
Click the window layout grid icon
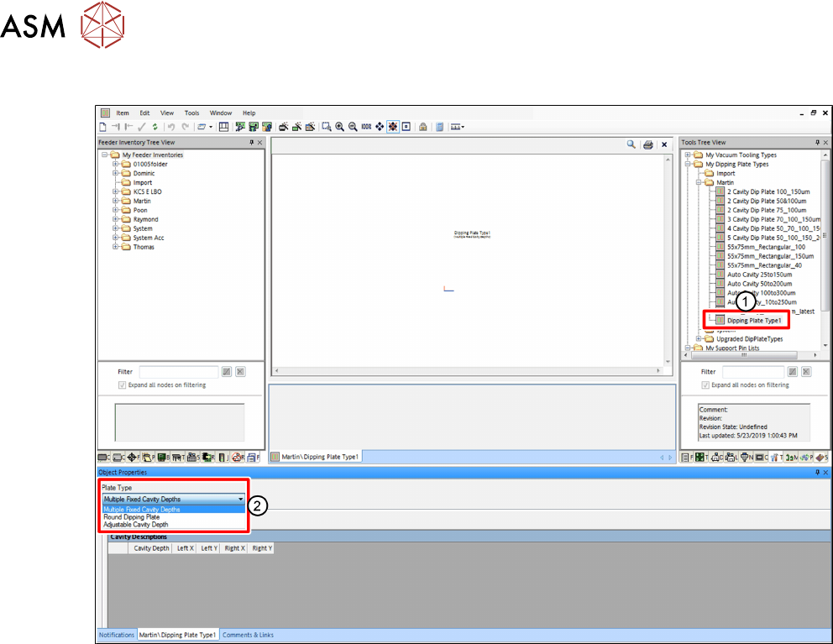[x=223, y=127]
